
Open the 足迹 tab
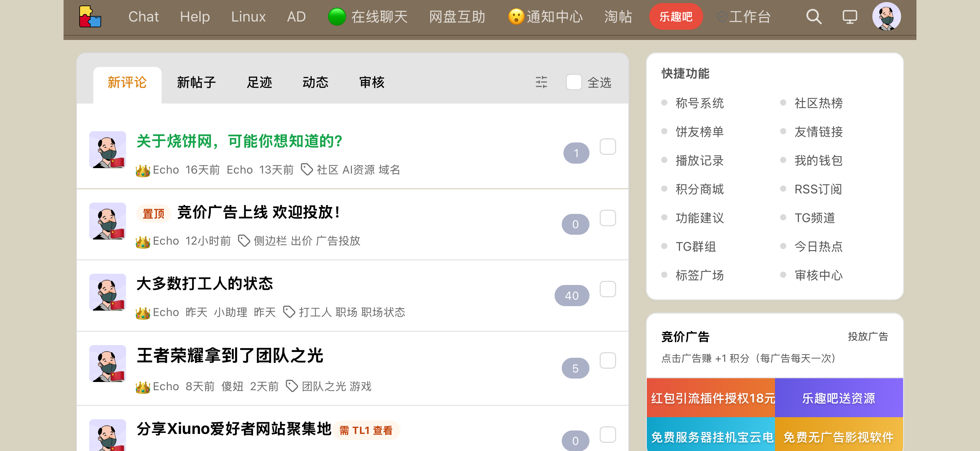(259, 82)
